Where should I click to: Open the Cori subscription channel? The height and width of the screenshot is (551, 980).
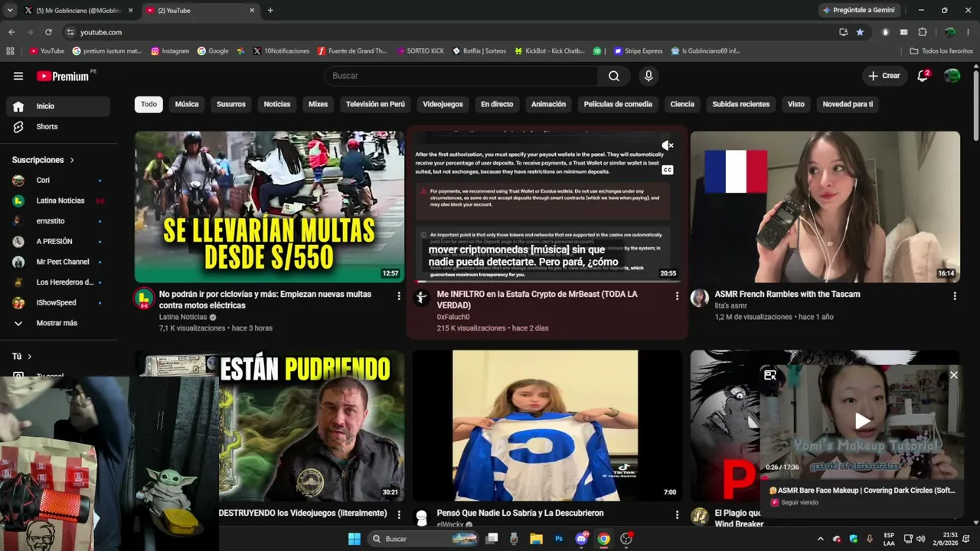[x=58, y=181]
